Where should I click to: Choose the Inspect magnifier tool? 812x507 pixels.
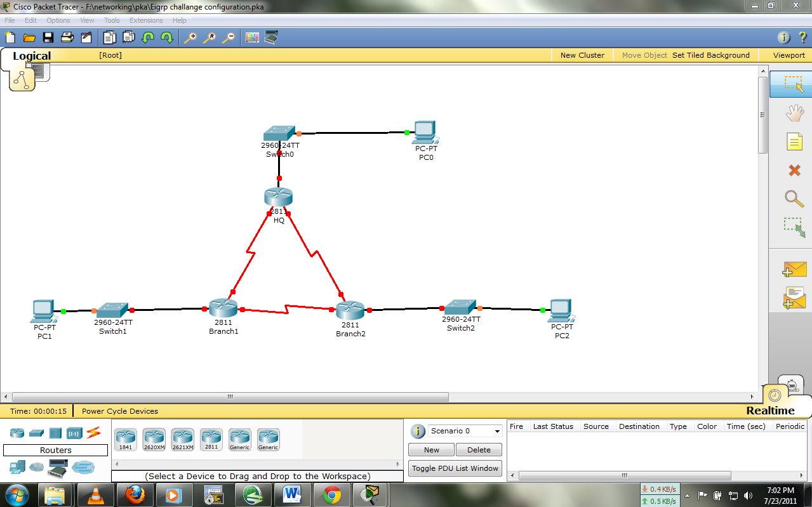click(794, 199)
